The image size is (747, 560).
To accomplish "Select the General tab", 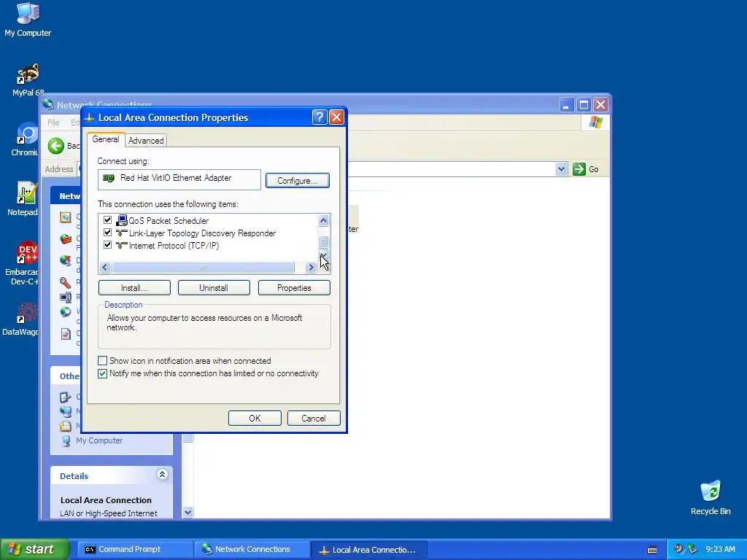I will click(106, 139).
